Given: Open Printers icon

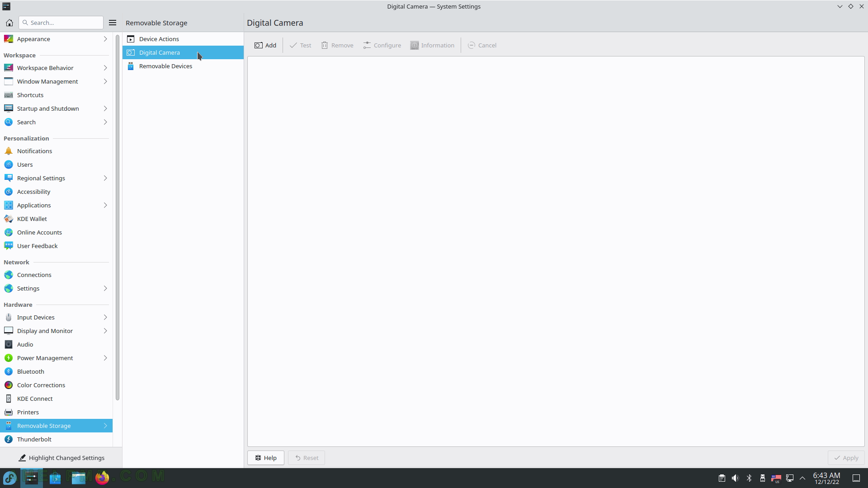Looking at the screenshot, I should click(9, 412).
